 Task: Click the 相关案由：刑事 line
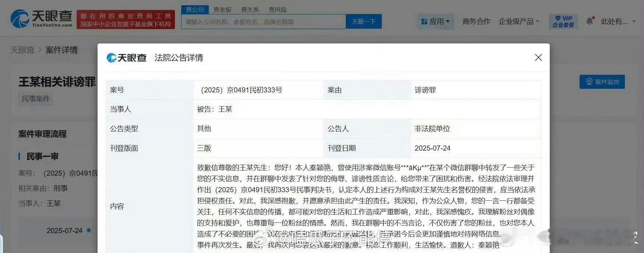tap(43, 188)
